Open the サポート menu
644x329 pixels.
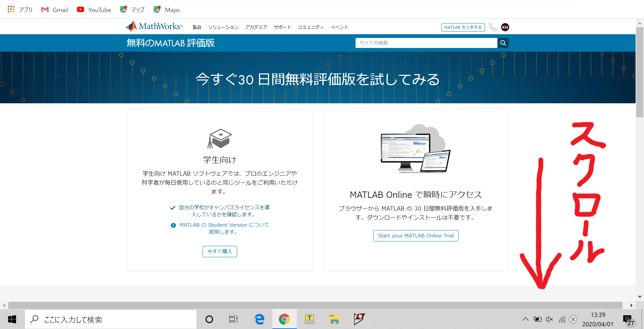pos(282,27)
